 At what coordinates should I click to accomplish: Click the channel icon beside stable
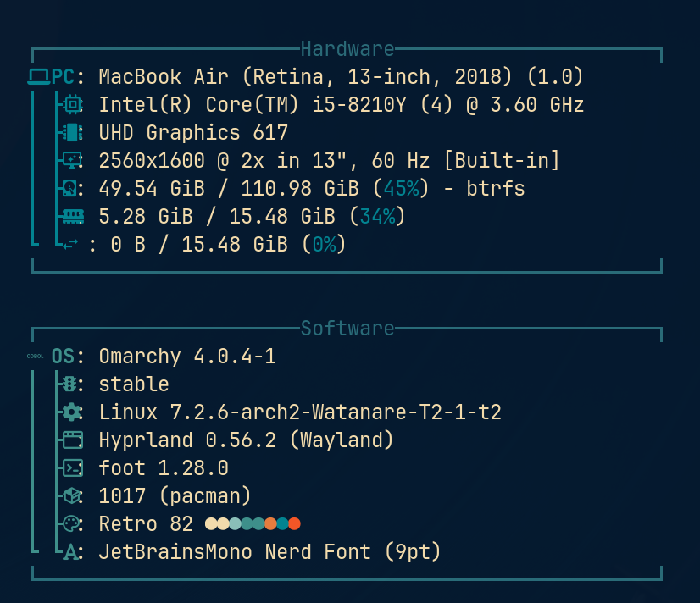(x=69, y=384)
